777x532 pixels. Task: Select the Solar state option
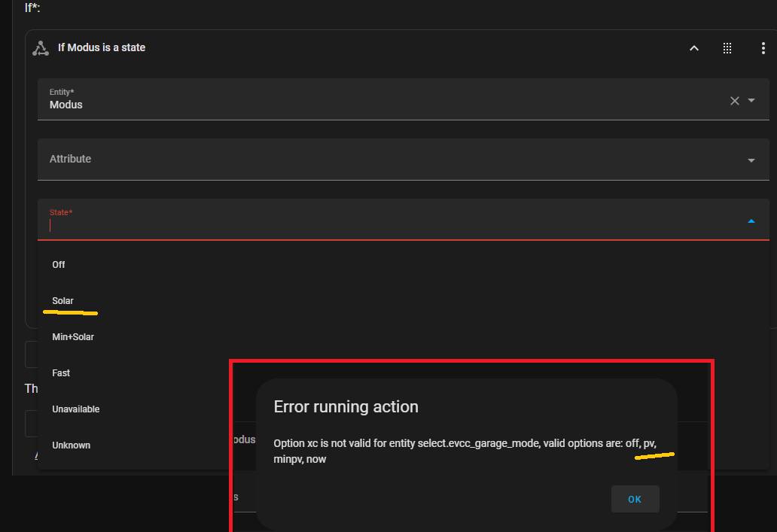click(x=404, y=301)
